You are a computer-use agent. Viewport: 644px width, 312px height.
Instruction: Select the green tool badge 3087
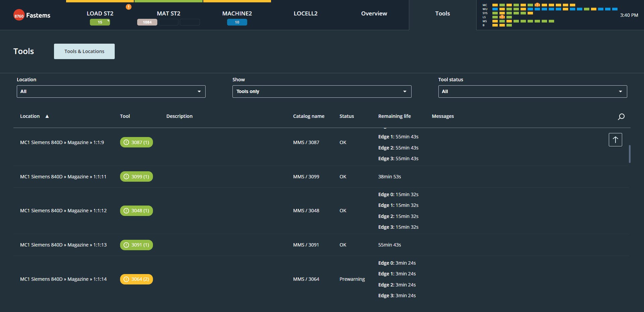(137, 142)
